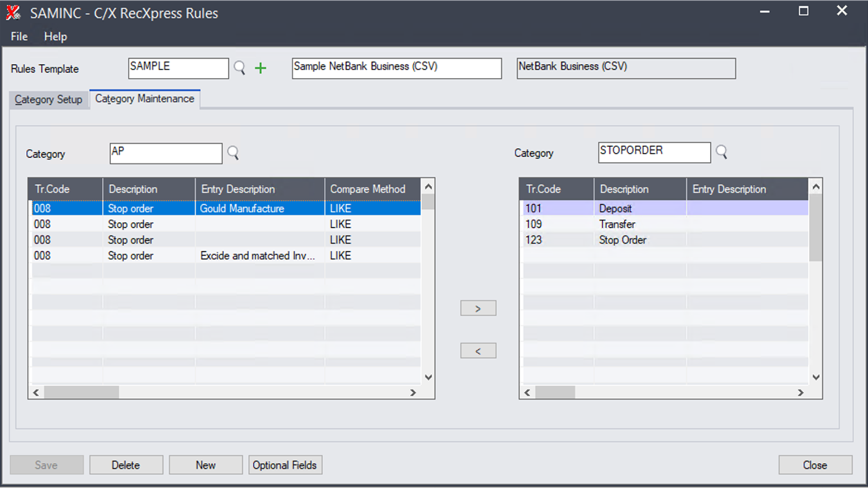Open the Help menu
The height and width of the screenshot is (488, 868).
pyautogui.click(x=55, y=37)
